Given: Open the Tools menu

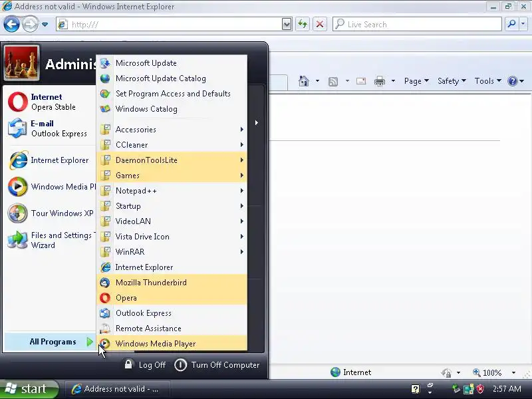Looking at the screenshot, I should pyautogui.click(x=488, y=81).
